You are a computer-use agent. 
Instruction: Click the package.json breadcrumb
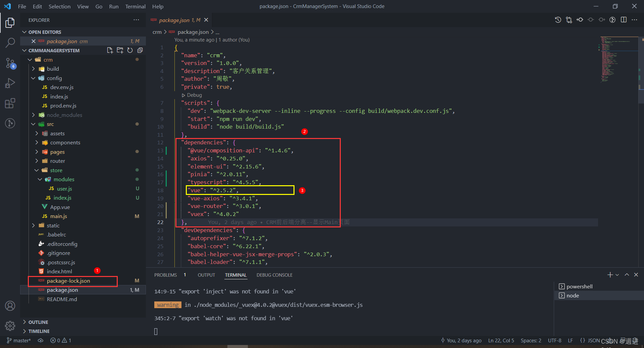(x=193, y=32)
